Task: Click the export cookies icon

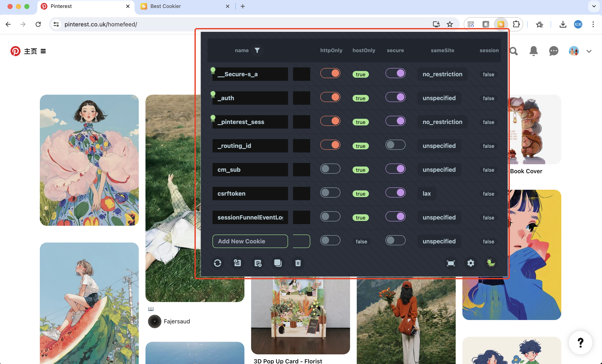Action: pos(258,263)
